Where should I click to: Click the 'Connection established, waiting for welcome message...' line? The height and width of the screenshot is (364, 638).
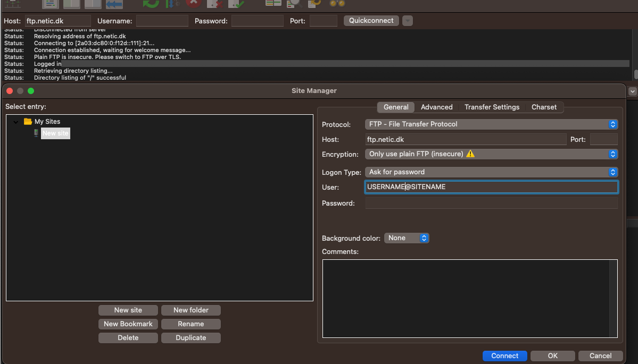click(112, 50)
